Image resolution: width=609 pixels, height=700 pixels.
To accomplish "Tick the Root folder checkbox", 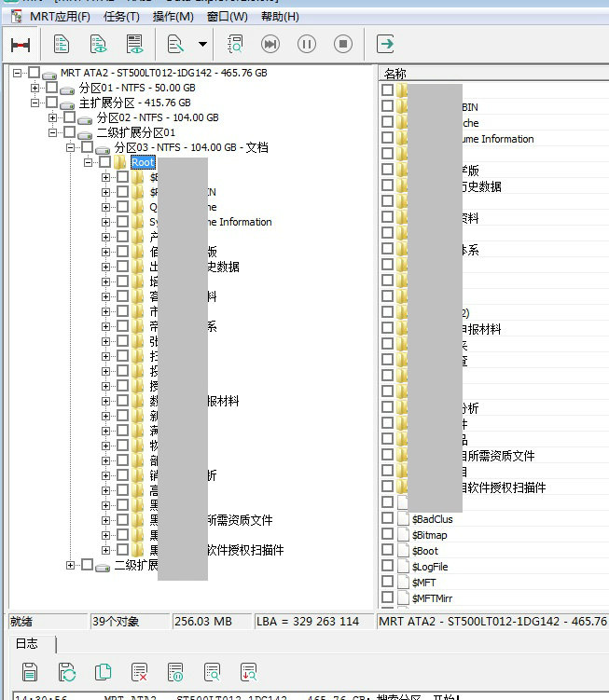I will [x=105, y=162].
